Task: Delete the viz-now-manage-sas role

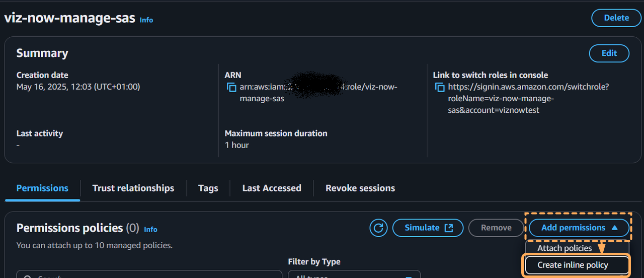Action: coord(616,18)
